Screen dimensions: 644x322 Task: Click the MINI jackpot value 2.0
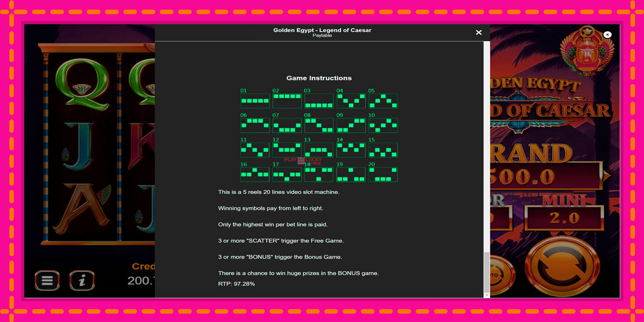click(x=564, y=218)
